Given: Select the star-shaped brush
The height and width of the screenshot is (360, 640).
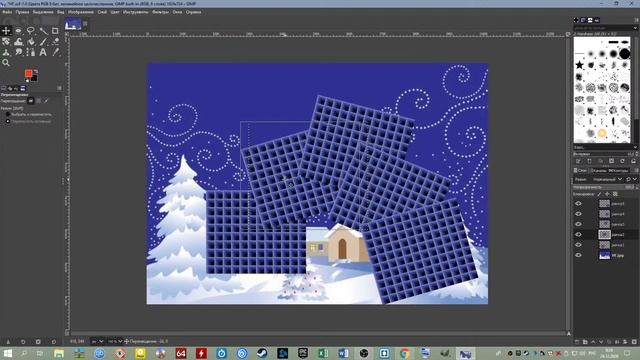Looking at the screenshot, I should coord(579,65).
